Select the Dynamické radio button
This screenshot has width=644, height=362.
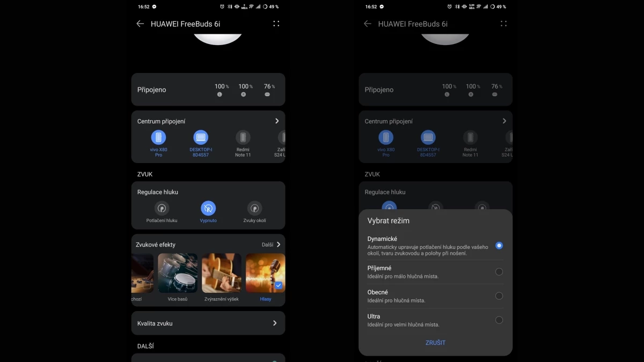coord(499,246)
